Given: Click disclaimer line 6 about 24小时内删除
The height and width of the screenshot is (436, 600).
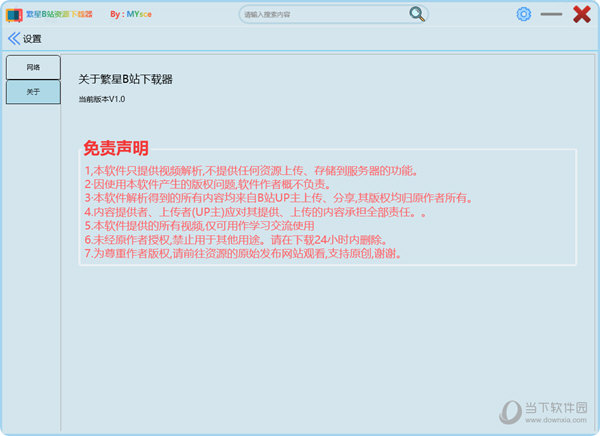Looking at the screenshot, I should point(236,240).
